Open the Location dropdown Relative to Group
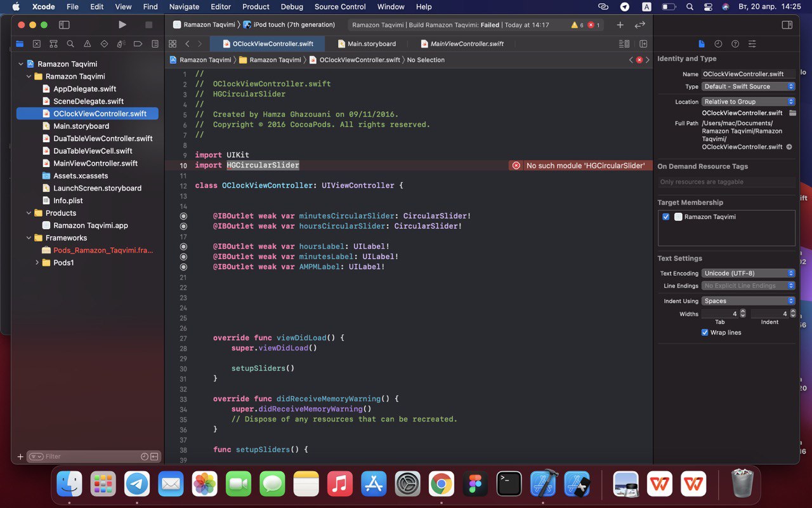 [749, 102]
